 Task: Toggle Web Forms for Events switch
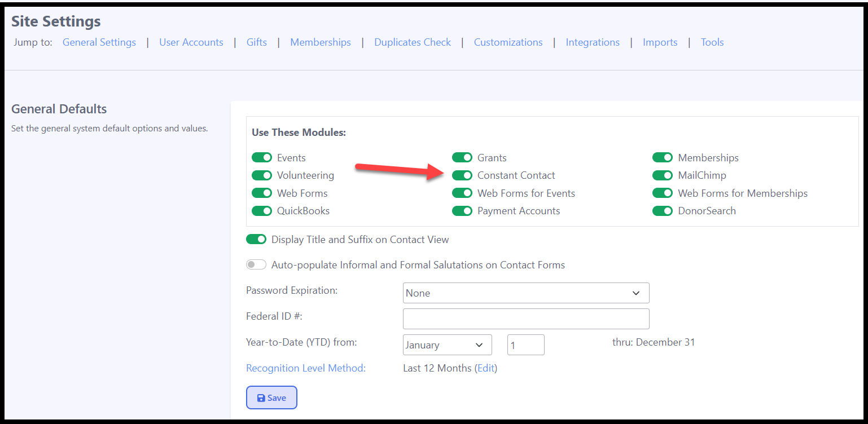pyautogui.click(x=462, y=193)
